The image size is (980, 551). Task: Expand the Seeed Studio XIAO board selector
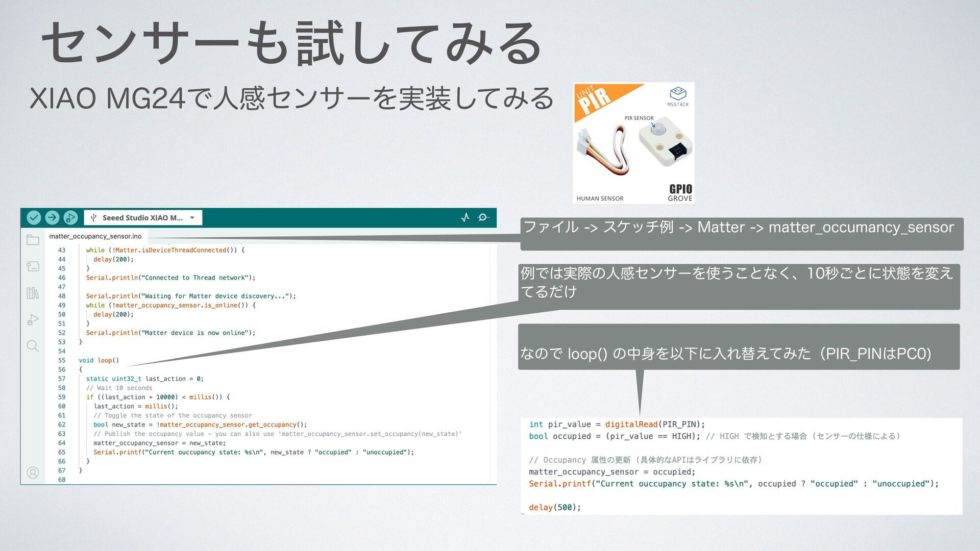[x=142, y=218]
